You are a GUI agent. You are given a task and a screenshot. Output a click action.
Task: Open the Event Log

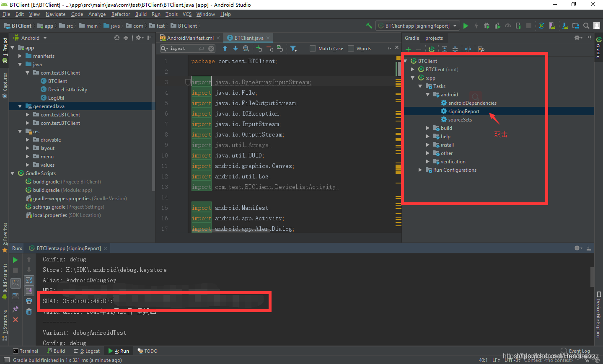(x=575, y=351)
